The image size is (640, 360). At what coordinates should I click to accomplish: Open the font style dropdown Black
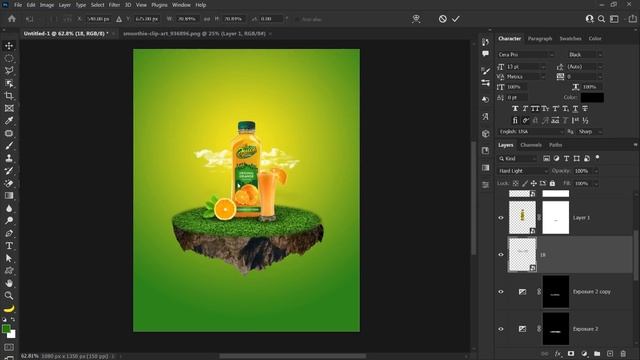[x=585, y=54]
